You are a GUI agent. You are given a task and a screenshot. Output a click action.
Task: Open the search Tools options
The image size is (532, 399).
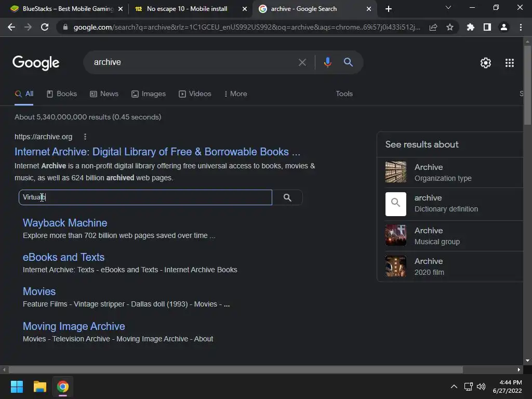tap(344, 94)
